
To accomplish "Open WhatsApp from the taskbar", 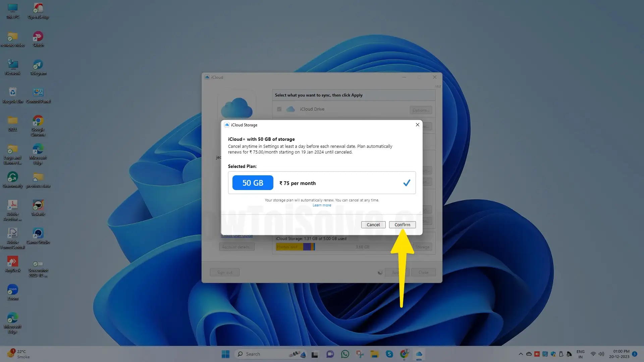I will click(x=345, y=354).
